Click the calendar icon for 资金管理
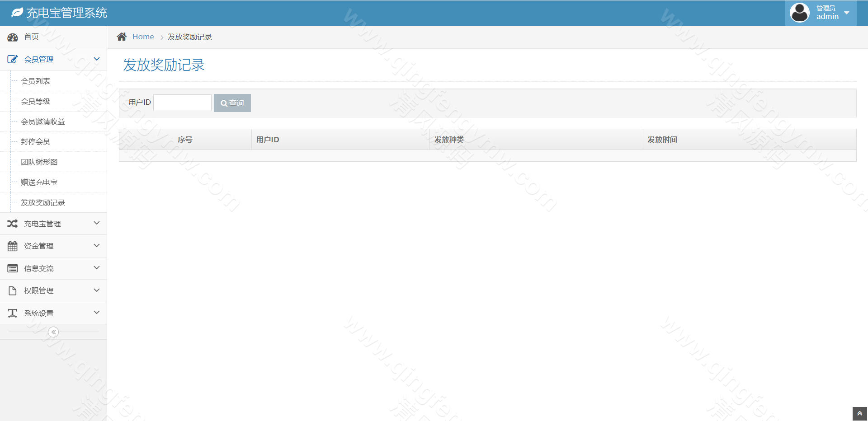 13,246
